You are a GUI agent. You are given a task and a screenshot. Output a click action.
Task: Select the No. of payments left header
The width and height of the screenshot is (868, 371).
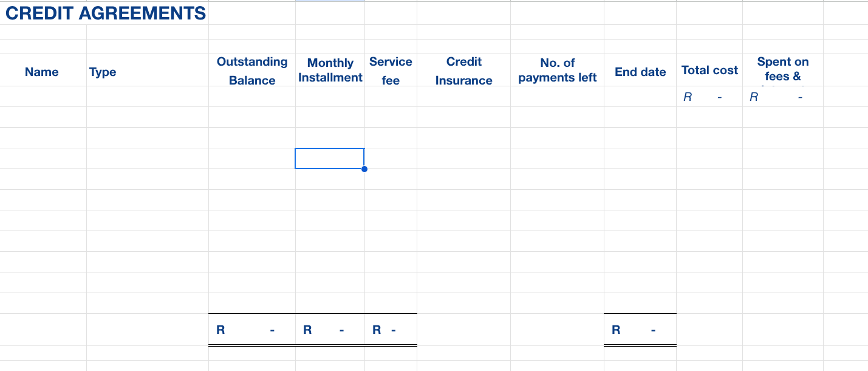[557, 70]
